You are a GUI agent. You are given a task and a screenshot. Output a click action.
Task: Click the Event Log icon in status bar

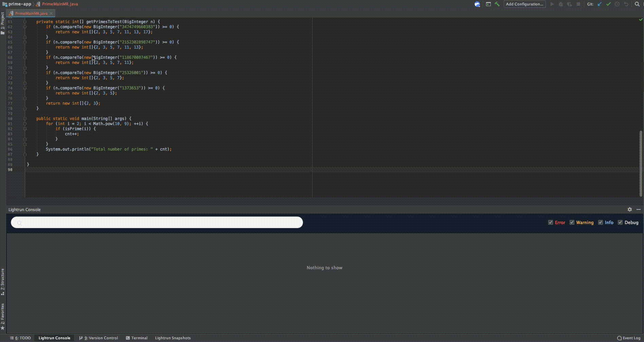620,338
